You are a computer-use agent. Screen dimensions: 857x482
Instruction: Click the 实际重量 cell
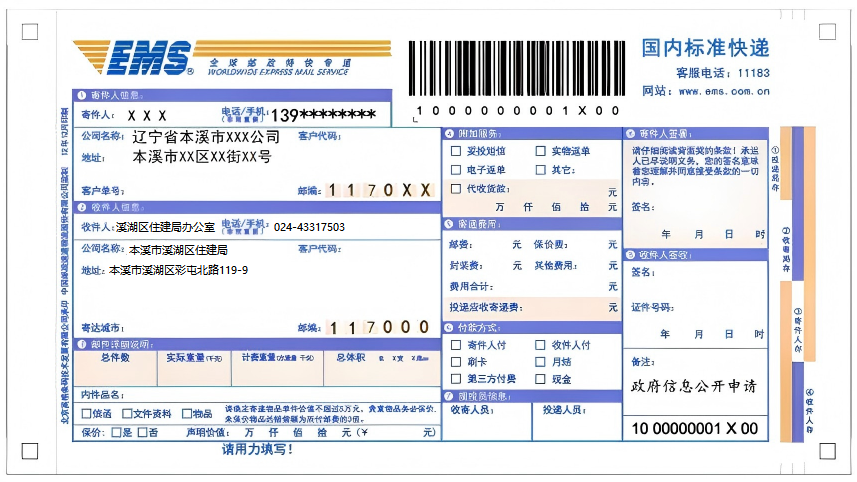tap(194, 368)
